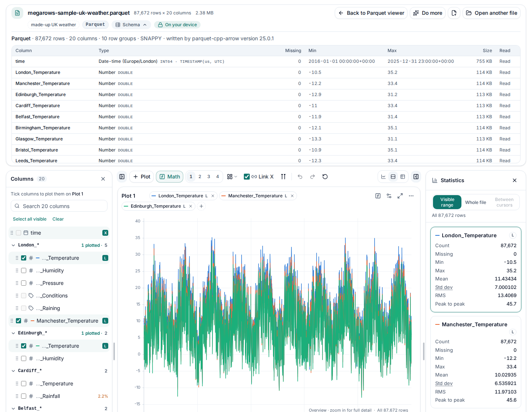The image size is (532, 412).
Task: Close the Columns panel
Action: (103, 179)
